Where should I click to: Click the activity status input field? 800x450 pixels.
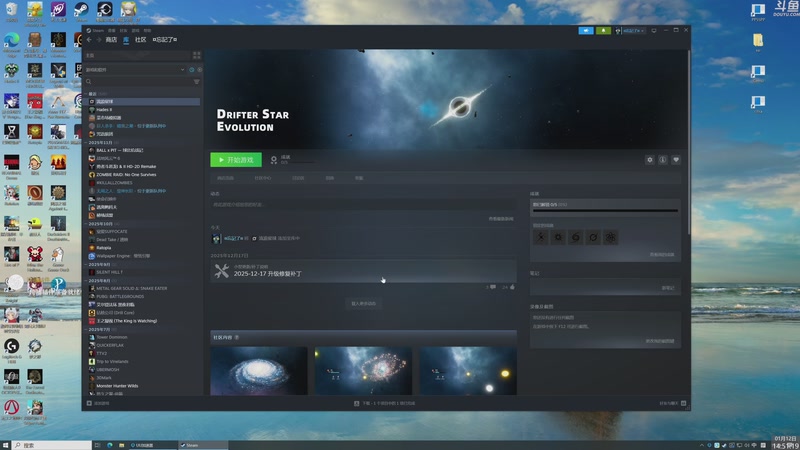(x=363, y=205)
